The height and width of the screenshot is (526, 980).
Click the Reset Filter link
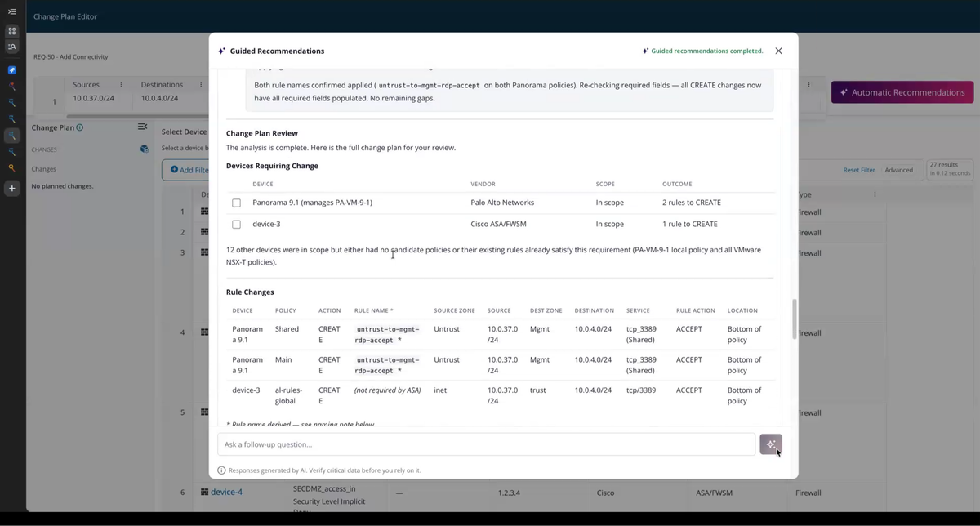coord(858,170)
